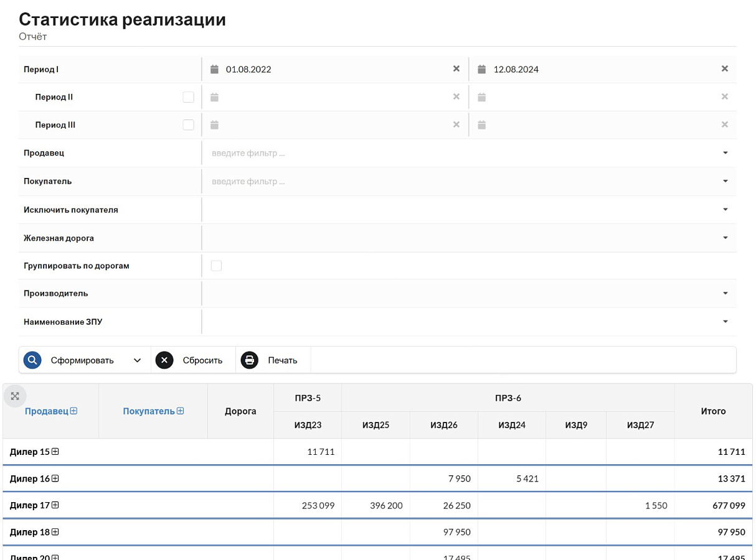Open the Продавец filter dropdown arrow
This screenshot has width=756, height=560.
(725, 153)
